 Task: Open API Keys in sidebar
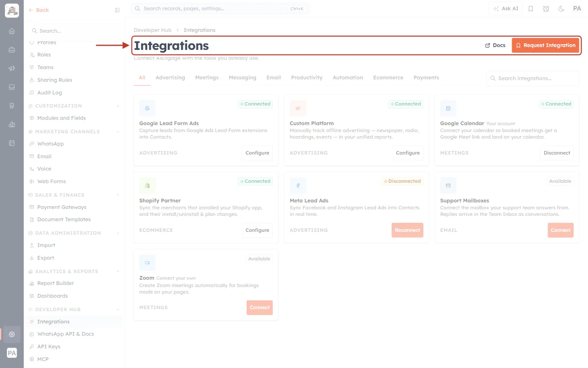click(x=49, y=347)
